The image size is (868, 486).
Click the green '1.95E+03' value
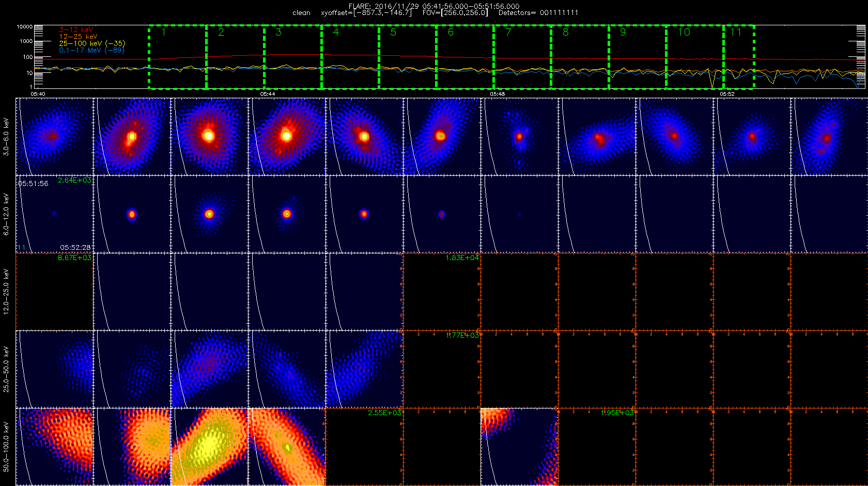tap(617, 413)
